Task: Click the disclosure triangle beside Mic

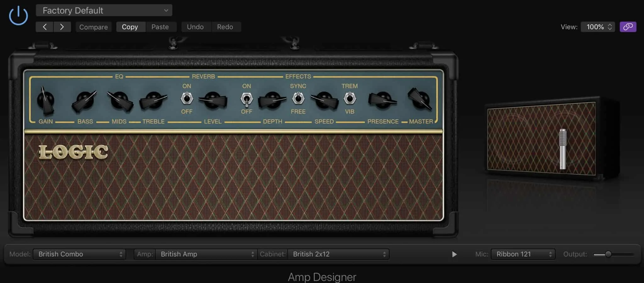Action: pos(454,254)
